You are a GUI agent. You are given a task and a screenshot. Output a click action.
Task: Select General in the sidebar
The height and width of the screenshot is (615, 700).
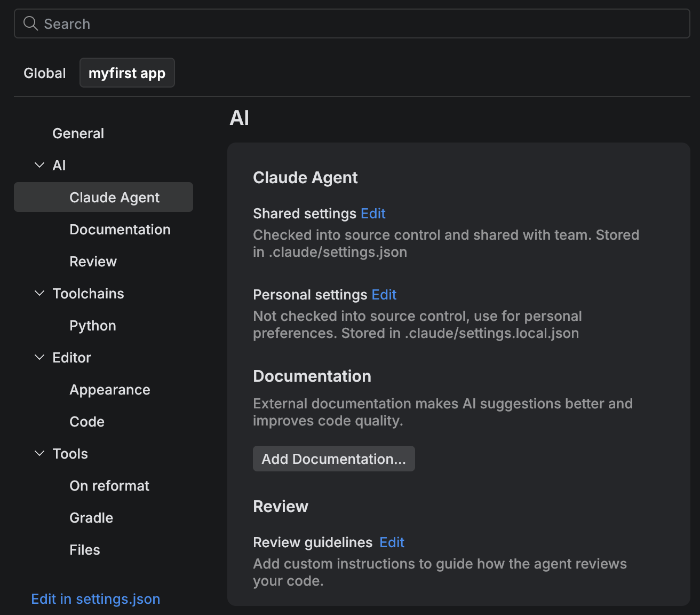(78, 133)
